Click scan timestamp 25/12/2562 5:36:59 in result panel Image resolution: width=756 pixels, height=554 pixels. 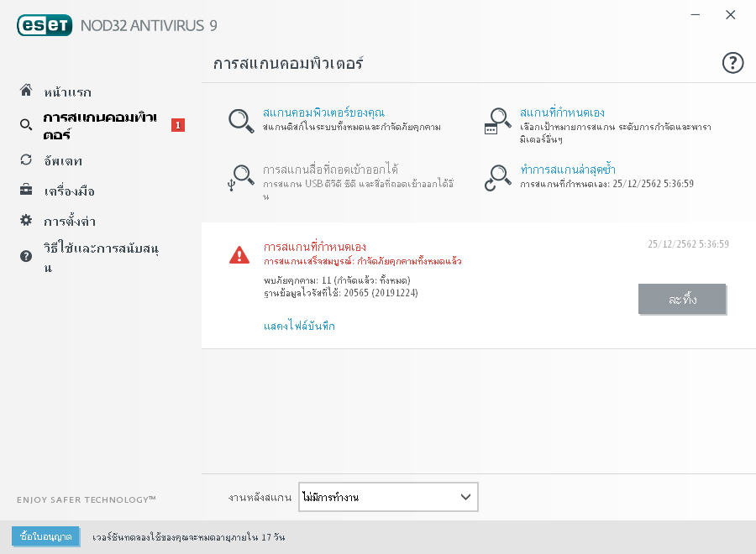[x=688, y=244]
